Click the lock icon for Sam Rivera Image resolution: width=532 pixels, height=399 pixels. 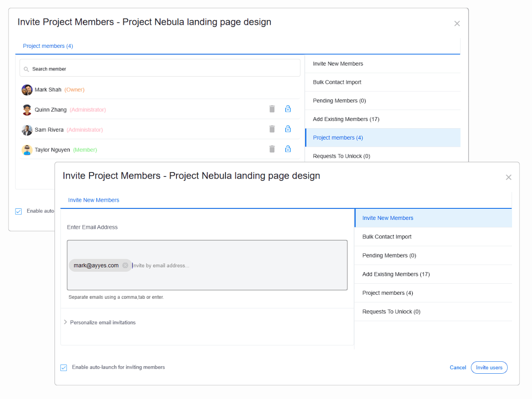pyautogui.click(x=288, y=129)
